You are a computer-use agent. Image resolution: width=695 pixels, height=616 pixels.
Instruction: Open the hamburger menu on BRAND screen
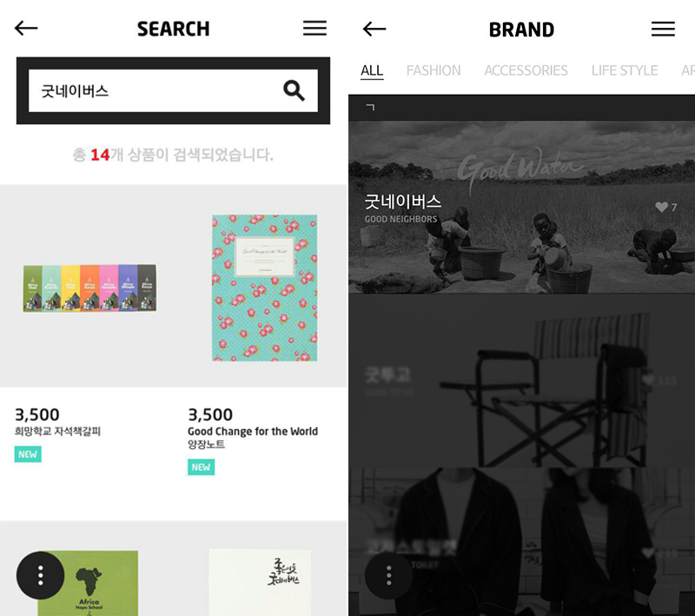[x=663, y=29]
